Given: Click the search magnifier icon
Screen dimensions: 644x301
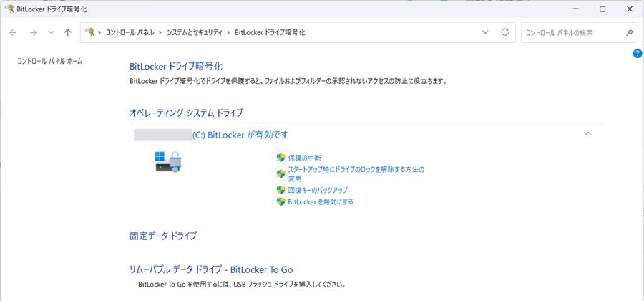Looking at the screenshot, I should pyautogui.click(x=629, y=33).
